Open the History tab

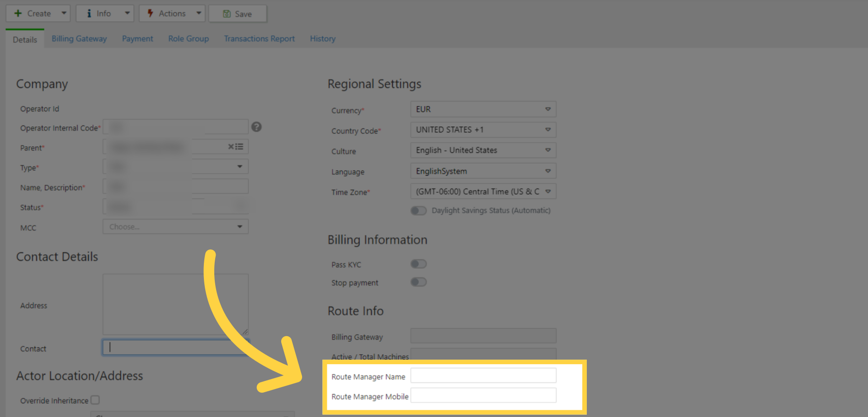(x=323, y=39)
